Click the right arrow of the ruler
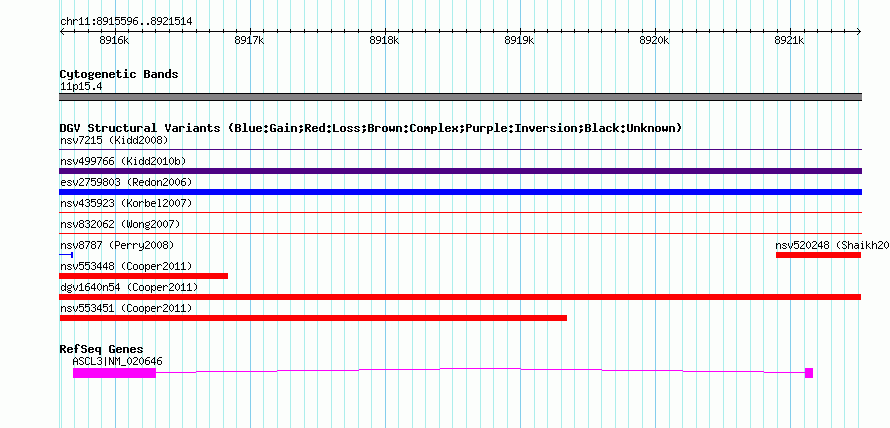The width and height of the screenshot is (890, 428). [859, 32]
